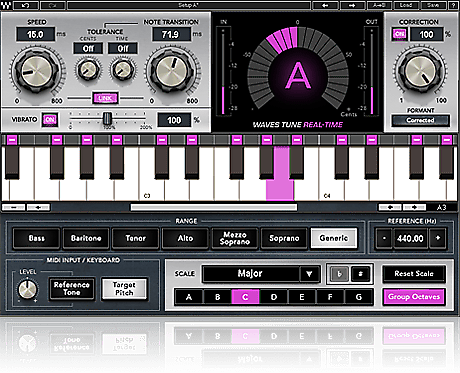Open the Major scale dropdown
Screen dimensions: 460x373
[x=261, y=274]
